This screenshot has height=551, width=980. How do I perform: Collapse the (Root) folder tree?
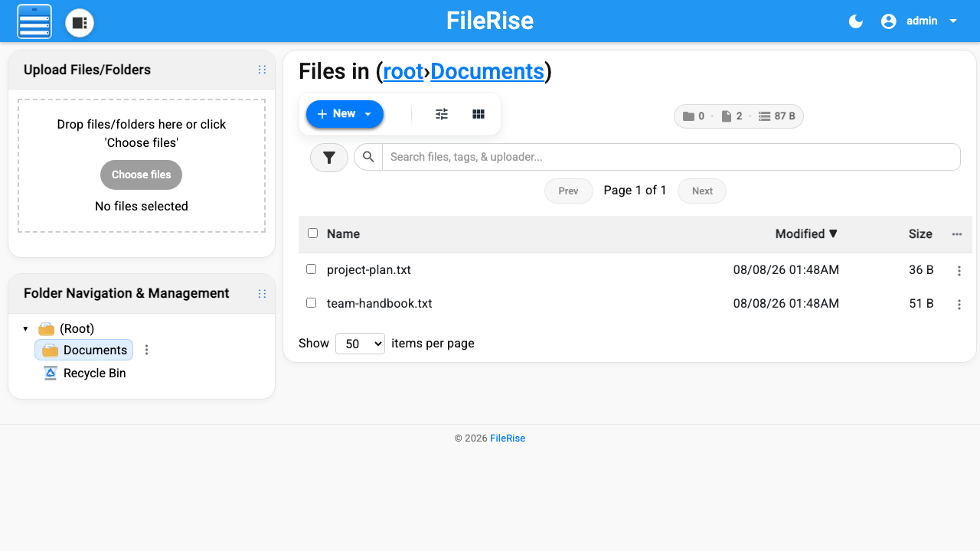(25, 329)
